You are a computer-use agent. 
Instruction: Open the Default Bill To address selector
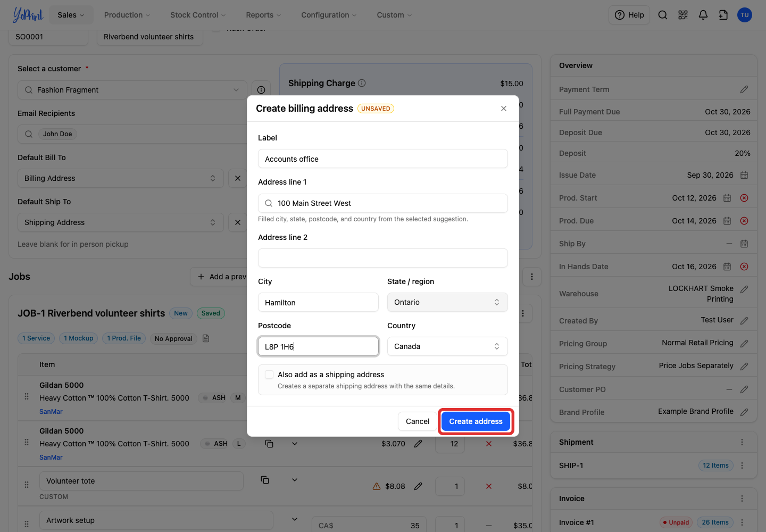coord(121,178)
